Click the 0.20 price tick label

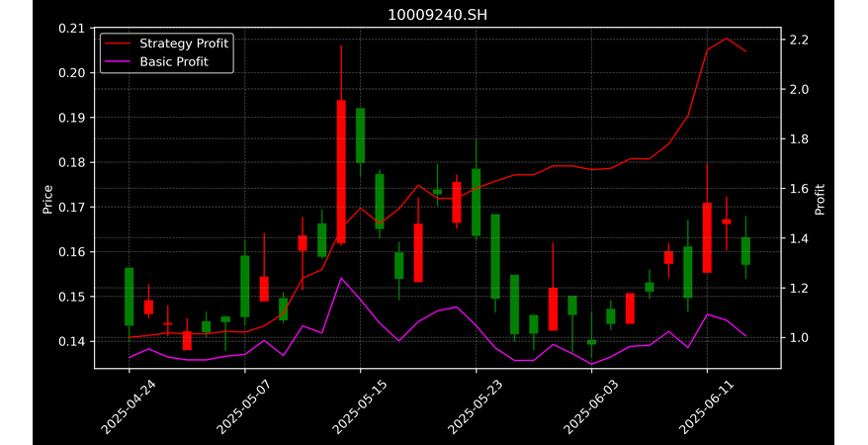coord(72,73)
